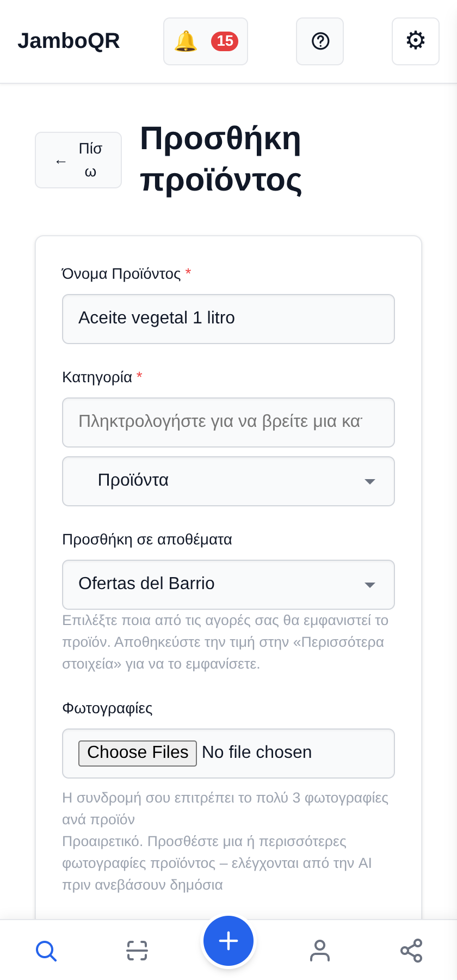Click the Προσθήκη σε αποθέματα label
The width and height of the screenshot is (457, 980).
pyautogui.click(x=147, y=540)
